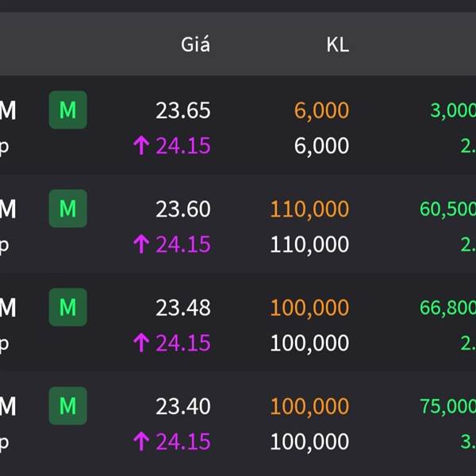The width and height of the screenshot is (476, 476).
Task: Click the purple up arrow under price 23.65
Action: [x=141, y=146]
